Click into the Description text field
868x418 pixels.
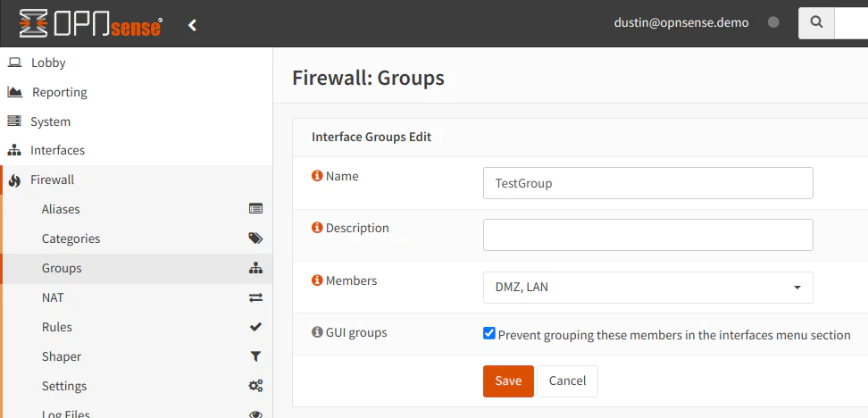click(647, 235)
